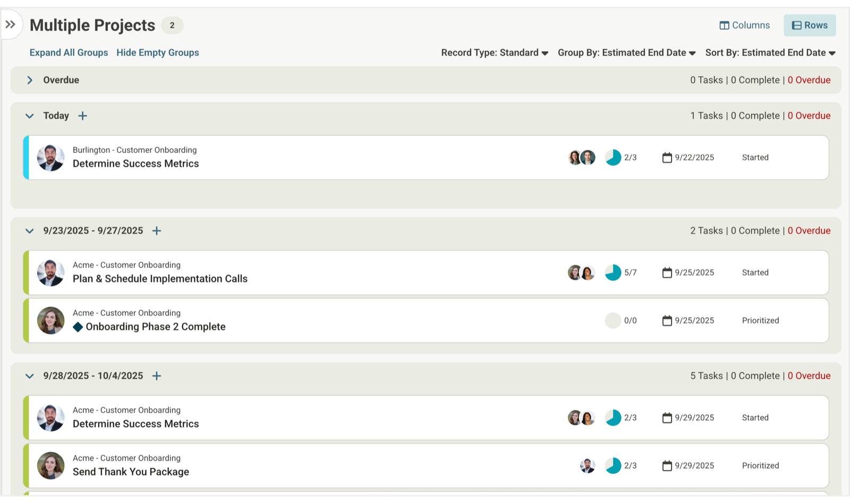This screenshot has width=850, height=504.
Task: Click 0/0 progress circle on Onboarding Phase 2
Action: (613, 320)
